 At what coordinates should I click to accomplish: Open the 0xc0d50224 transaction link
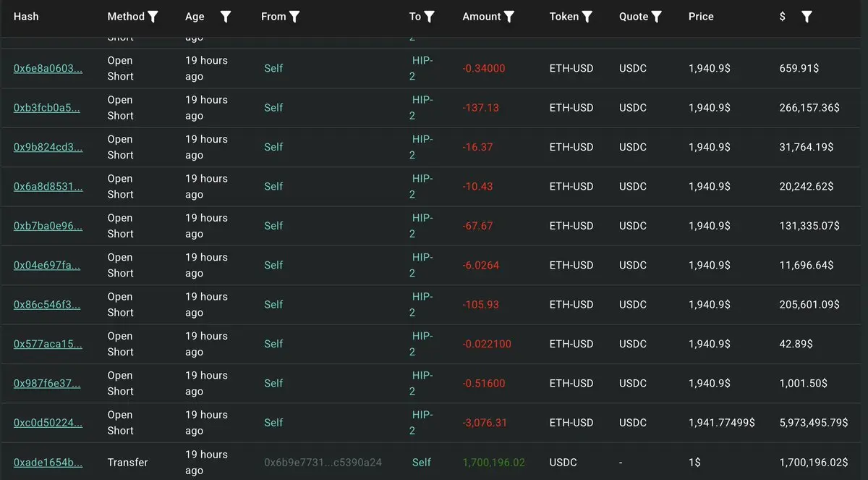tap(48, 423)
